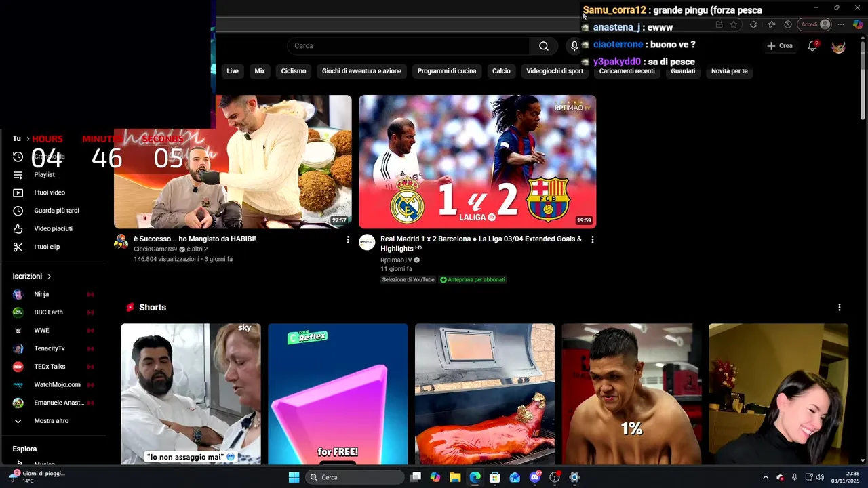Select 'Novità per te' chip
This screenshot has height=488, width=868.
(x=730, y=71)
